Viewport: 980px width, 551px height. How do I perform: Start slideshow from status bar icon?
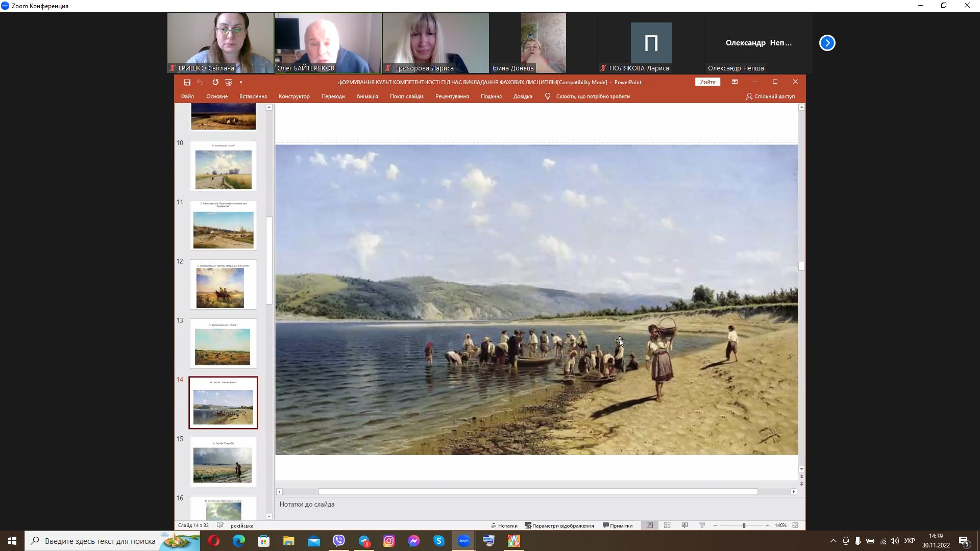pyautogui.click(x=702, y=525)
